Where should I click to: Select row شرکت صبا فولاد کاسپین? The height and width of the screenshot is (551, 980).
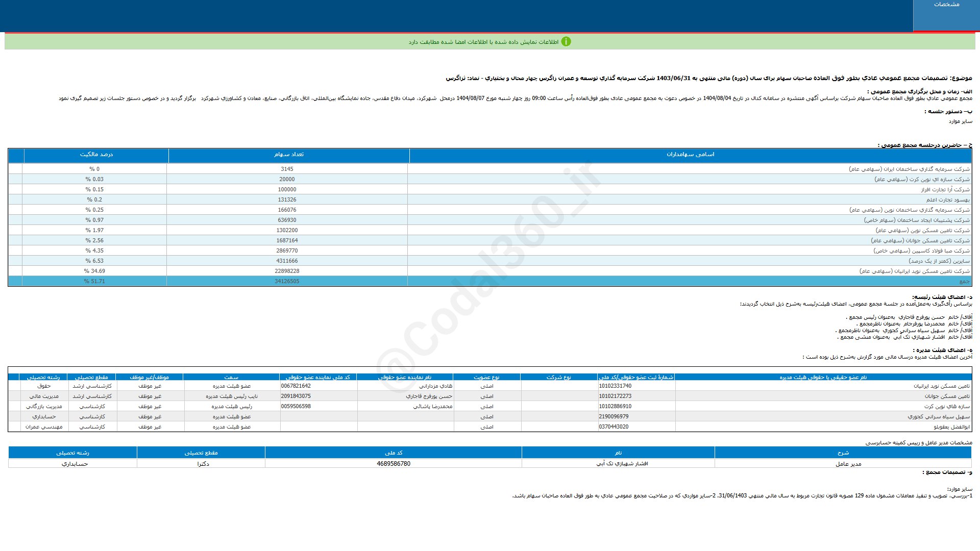(921, 251)
